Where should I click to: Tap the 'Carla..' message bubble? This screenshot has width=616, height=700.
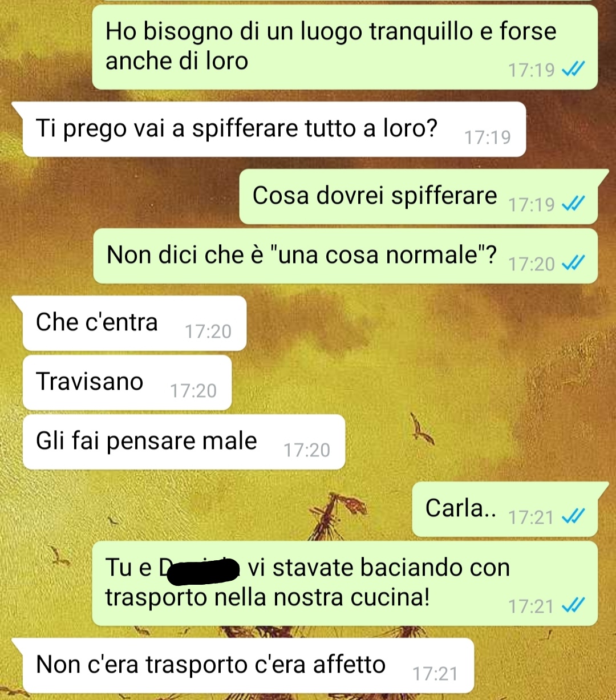click(505, 509)
